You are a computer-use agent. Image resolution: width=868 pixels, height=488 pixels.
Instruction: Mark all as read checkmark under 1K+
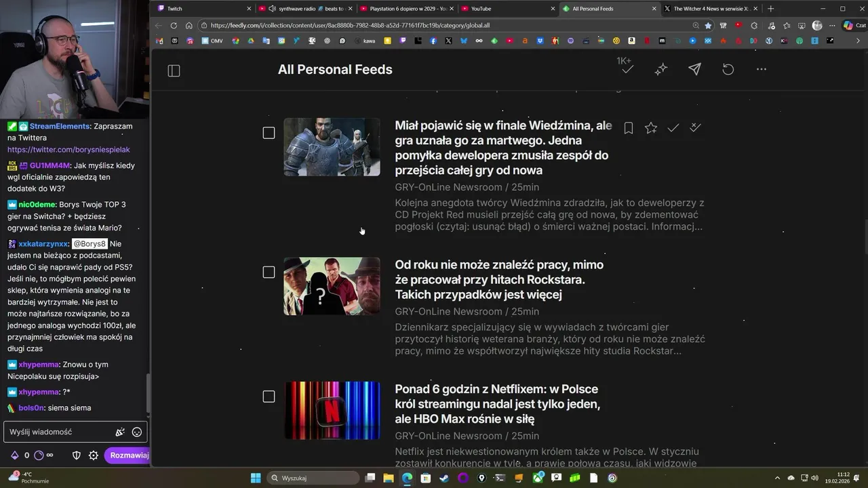627,70
